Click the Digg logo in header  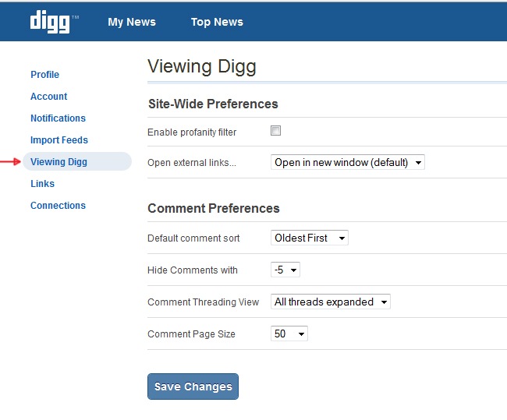click(51, 21)
